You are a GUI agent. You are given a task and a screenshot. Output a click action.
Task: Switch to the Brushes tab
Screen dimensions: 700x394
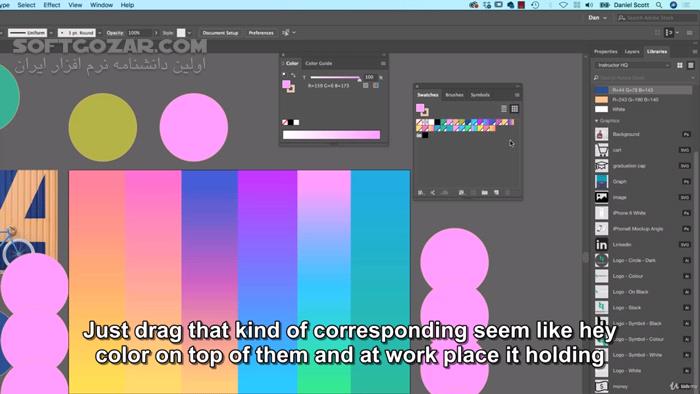(x=454, y=95)
